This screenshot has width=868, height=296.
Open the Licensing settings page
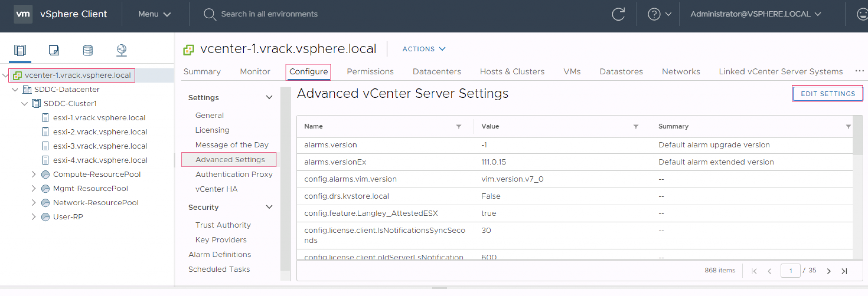tap(212, 130)
